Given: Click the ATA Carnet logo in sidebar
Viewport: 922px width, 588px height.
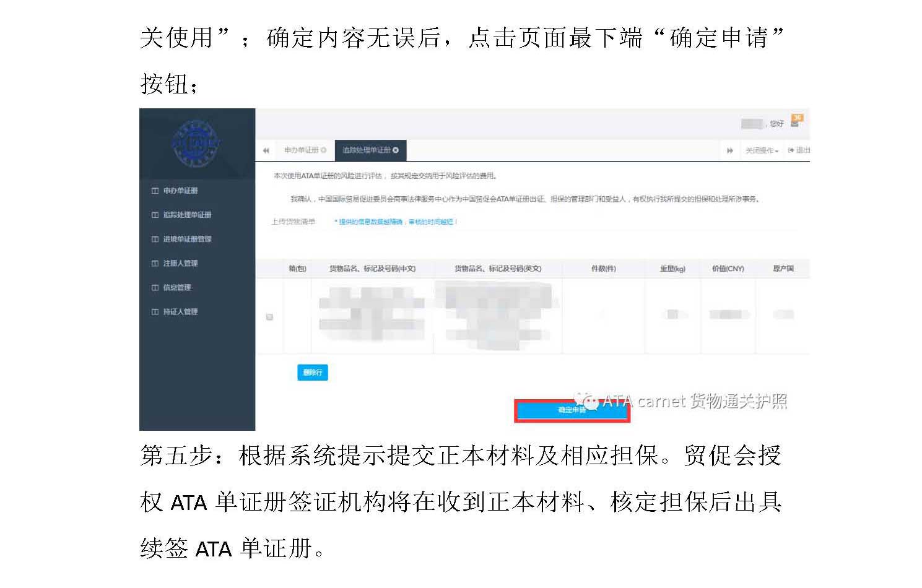Looking at the screenshot, I should click(x=196, y=144).
